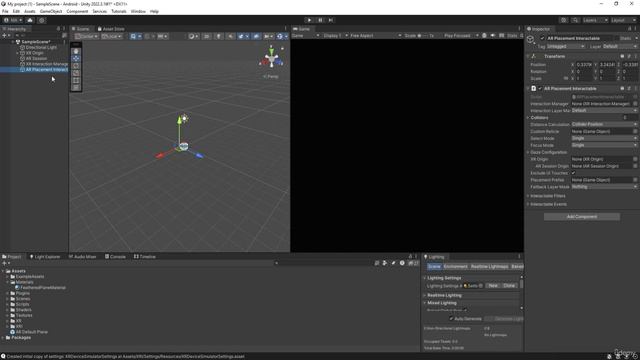The image size is (640, 360).
Task: Pick object for XR Origin field
Action: pos(635,159)
